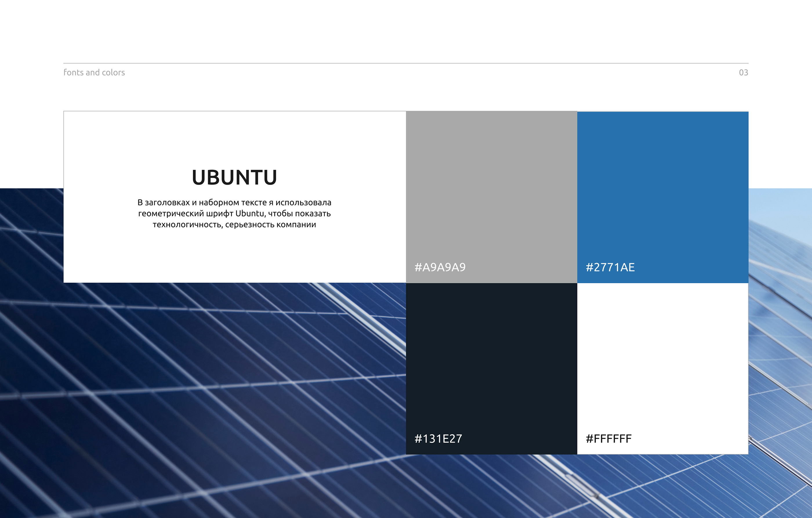This screenshot has width=812, height=518.
Task: Click the first line starting 'В заголовках'
Action: (234, 203)
